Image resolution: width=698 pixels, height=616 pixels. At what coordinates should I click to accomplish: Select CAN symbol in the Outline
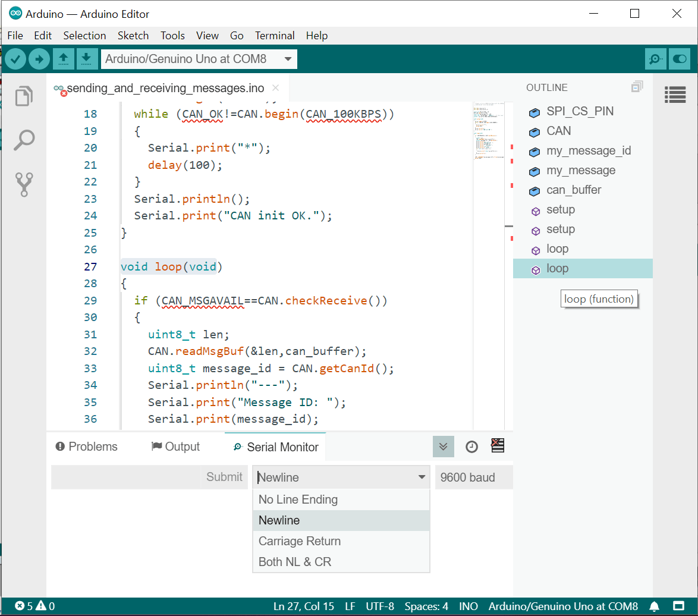click(583, 131)
